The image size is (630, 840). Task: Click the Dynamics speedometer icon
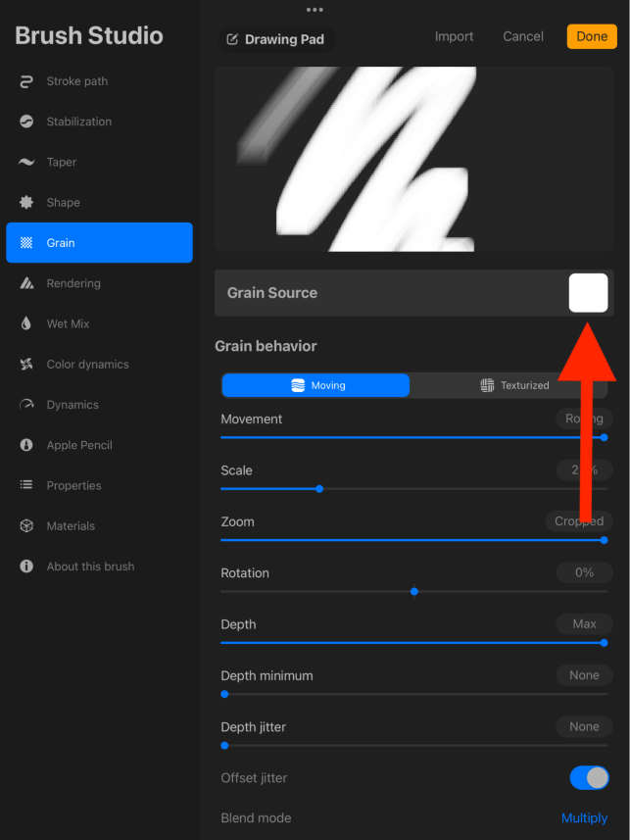26,405
